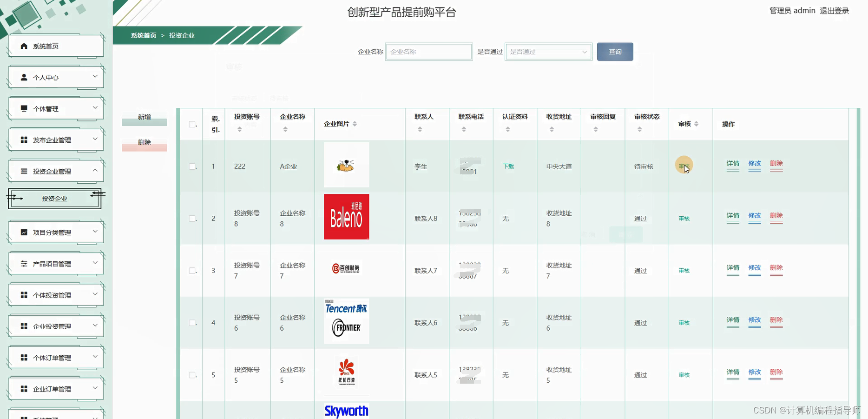Click 删除 for the A企业 row

pyautogui.click(x=776, y=164)
